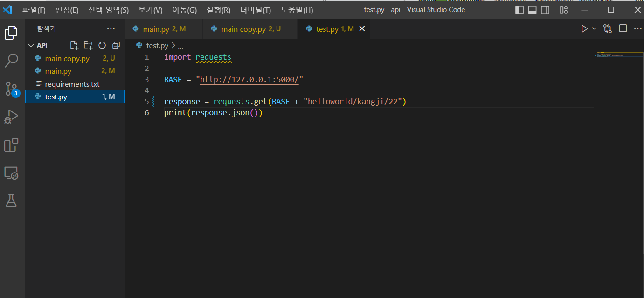Viewport: 644px width, 298px height.
Task: Open changes compare icon in editor toolbar
Action: (608, 29)
